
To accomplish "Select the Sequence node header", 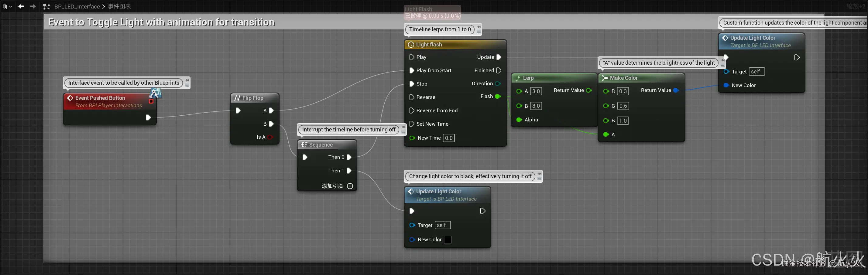I will tap(327, 145).
